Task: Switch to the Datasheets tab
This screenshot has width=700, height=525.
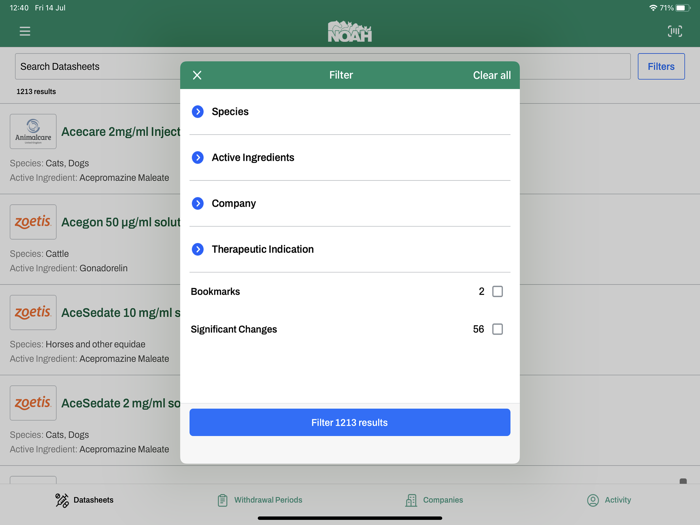Action: 84,500
